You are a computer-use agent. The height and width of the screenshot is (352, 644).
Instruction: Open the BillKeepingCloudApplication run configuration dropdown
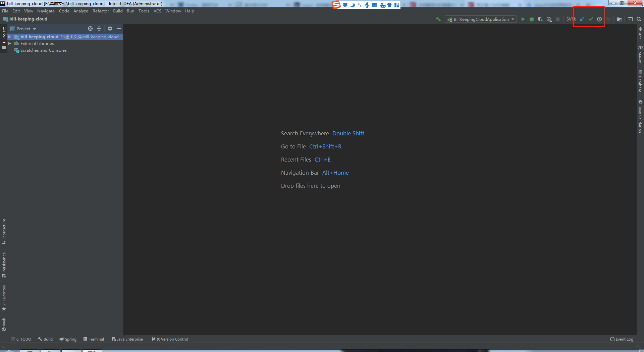pyautogui.click(x=481, y=19)
